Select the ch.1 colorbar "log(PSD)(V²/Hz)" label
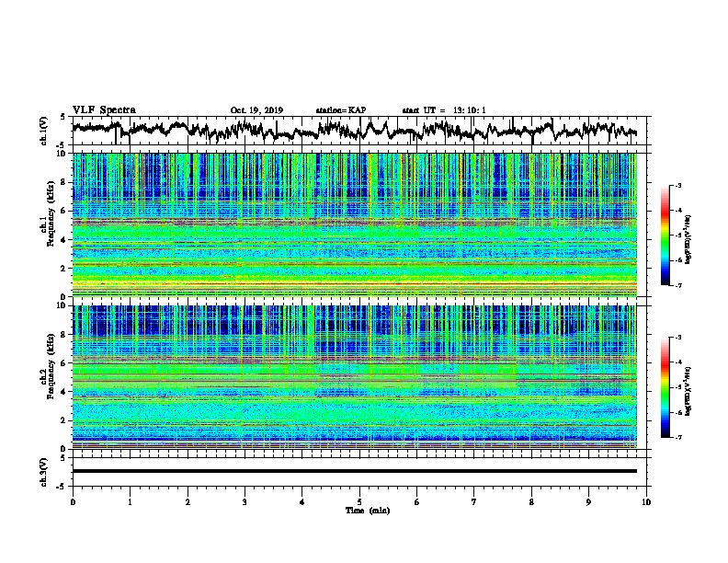 [x=688, y=239]
